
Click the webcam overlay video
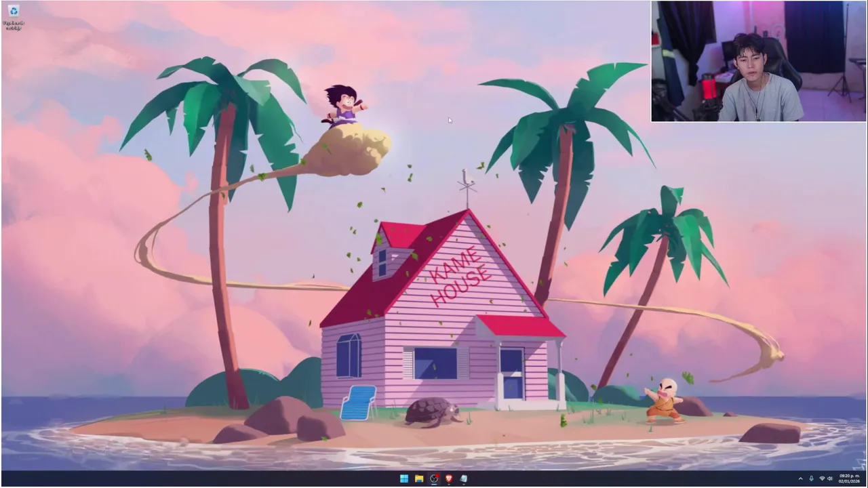(758, 61)
